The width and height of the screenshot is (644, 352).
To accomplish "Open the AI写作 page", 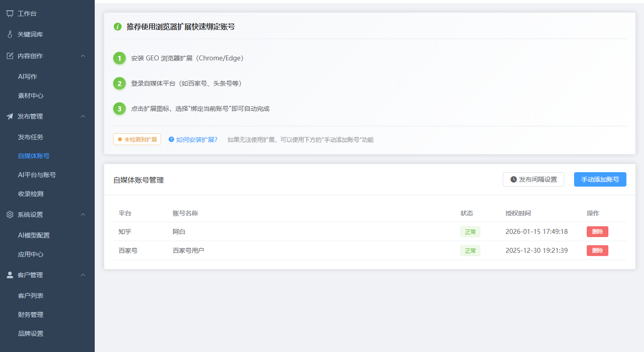I will pyautogui.click(x=27, y=76).
